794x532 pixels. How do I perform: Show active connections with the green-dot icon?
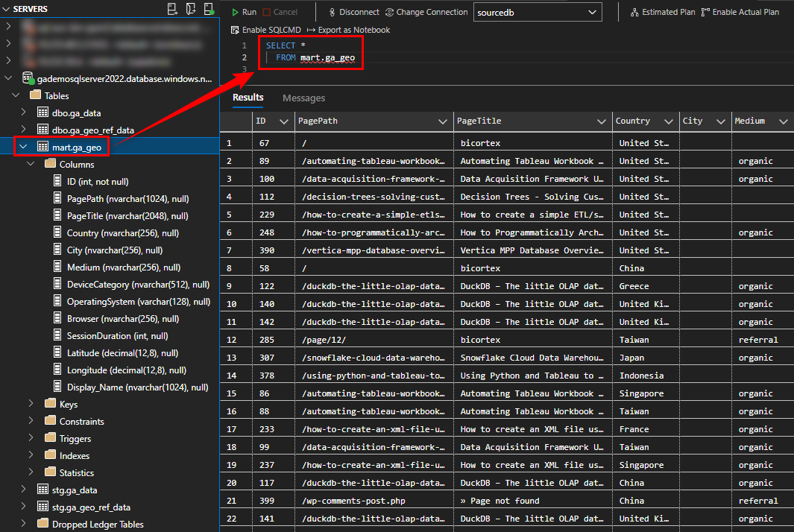207,8
